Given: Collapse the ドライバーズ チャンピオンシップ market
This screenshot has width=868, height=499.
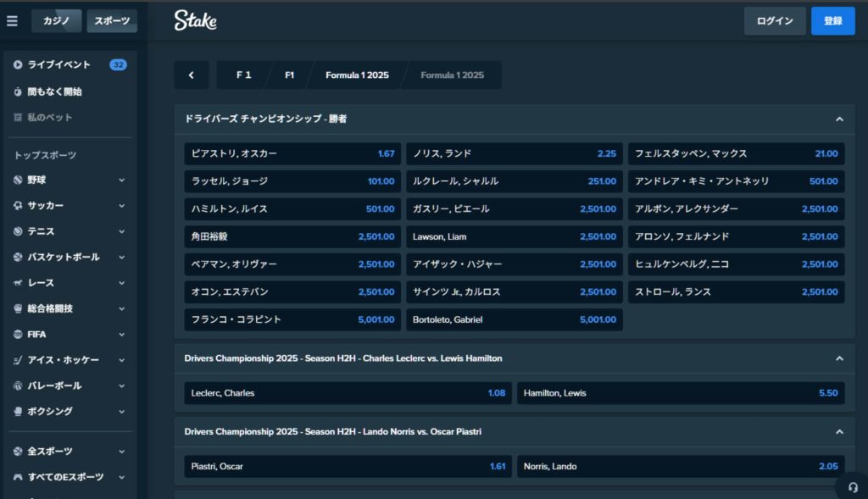Looking at the screenshot, I should click(839, 119).
